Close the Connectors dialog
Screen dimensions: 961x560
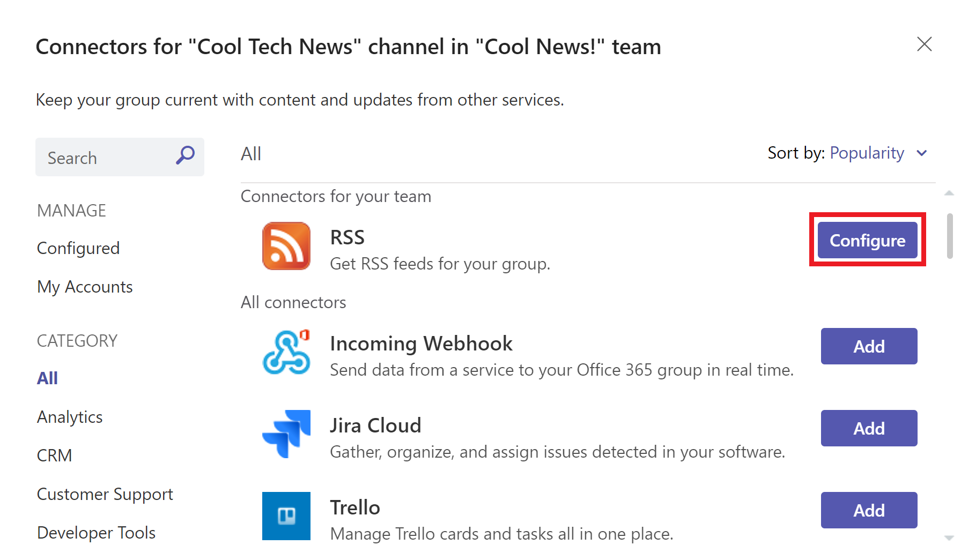coord(925,44)
